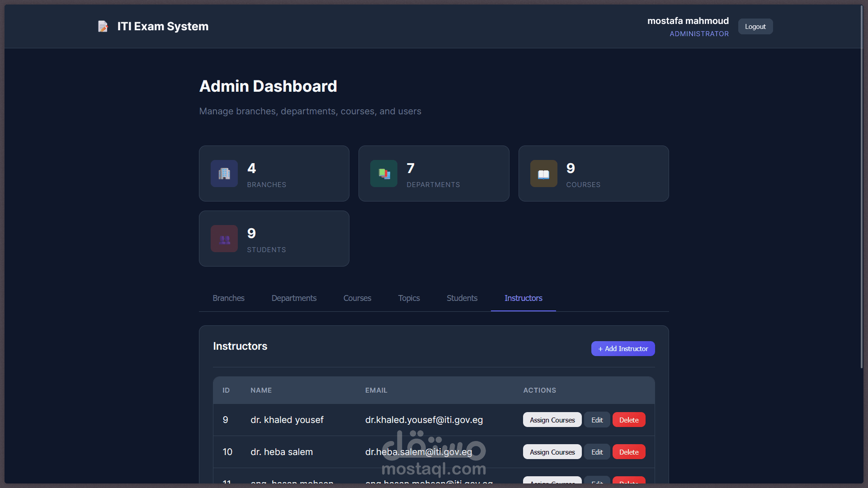Click the Students people icon

tap(224, 239)
